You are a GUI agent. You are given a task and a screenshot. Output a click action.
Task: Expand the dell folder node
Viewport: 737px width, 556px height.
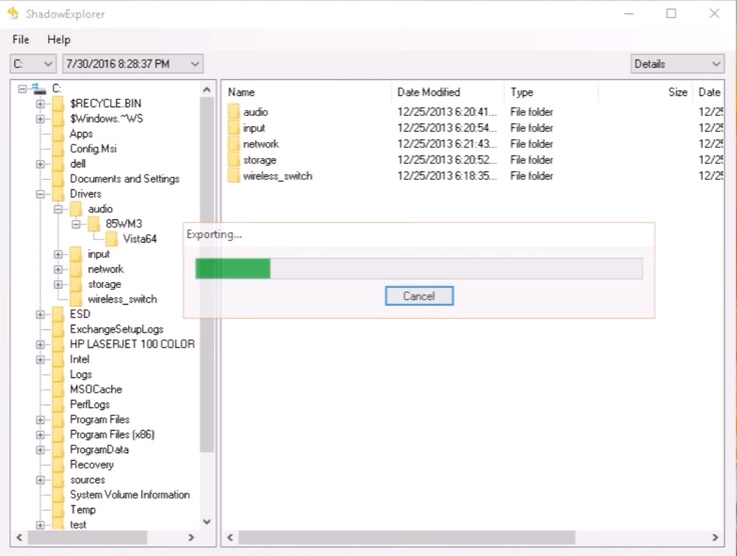(x=40, y=164)
